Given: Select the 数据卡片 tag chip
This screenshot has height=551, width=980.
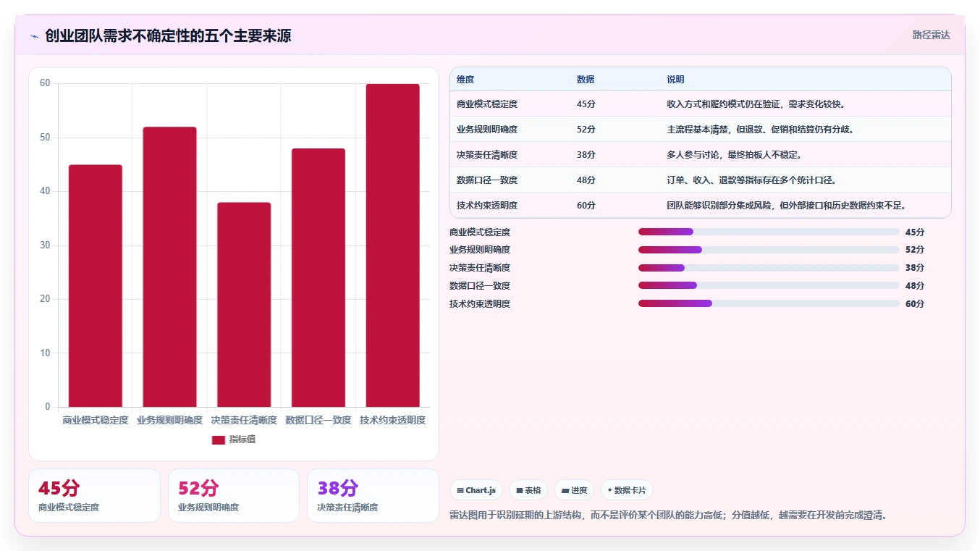Looking at the screenshot, I should pyautogui.click(x=626, y=490).
